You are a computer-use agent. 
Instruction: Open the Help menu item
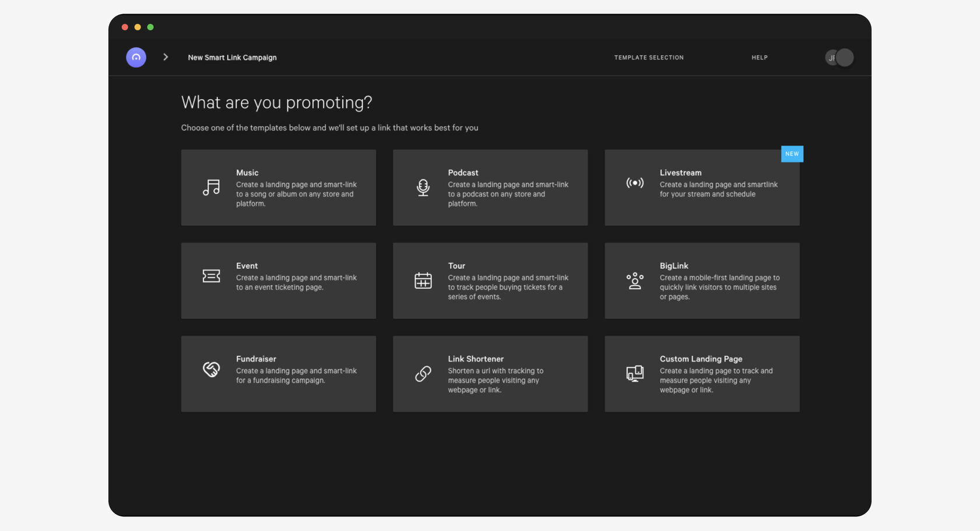tap(759, 58)
